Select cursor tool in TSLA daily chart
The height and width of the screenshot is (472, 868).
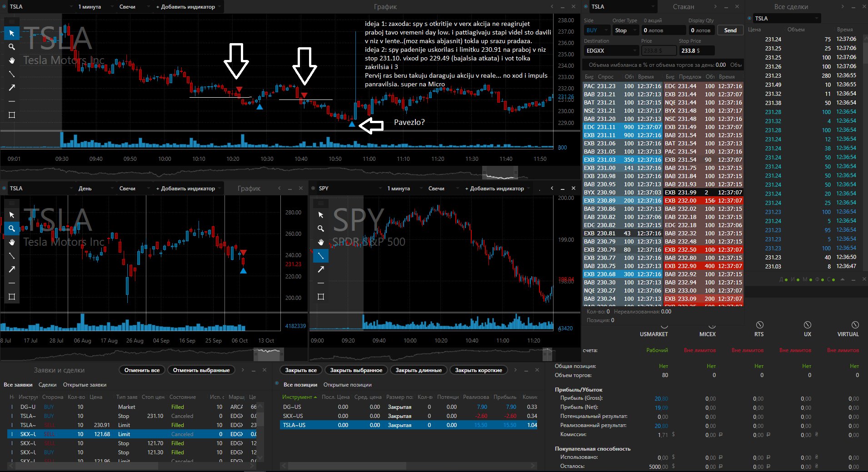12,215
